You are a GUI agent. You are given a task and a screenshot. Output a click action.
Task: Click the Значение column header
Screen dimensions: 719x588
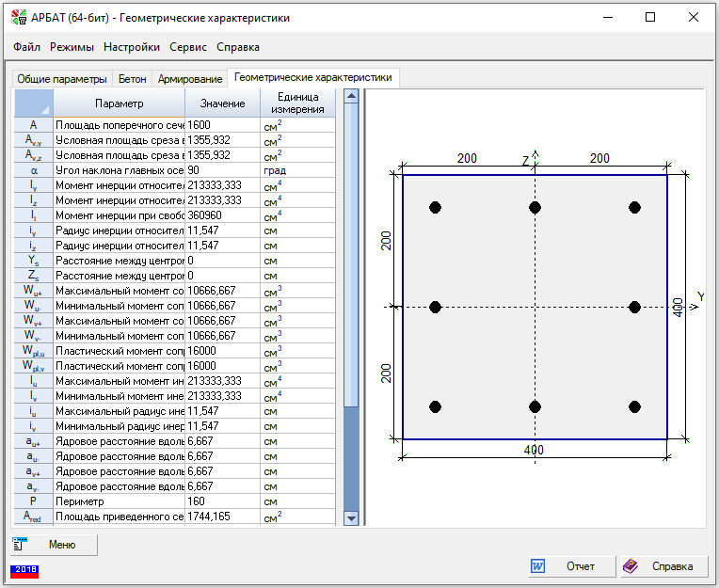point(222,103)
